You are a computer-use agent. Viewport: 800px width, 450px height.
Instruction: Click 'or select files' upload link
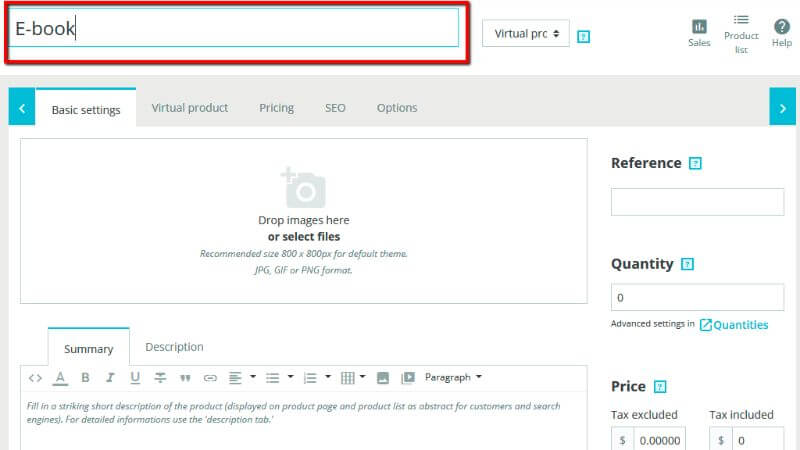coord(304,237)
